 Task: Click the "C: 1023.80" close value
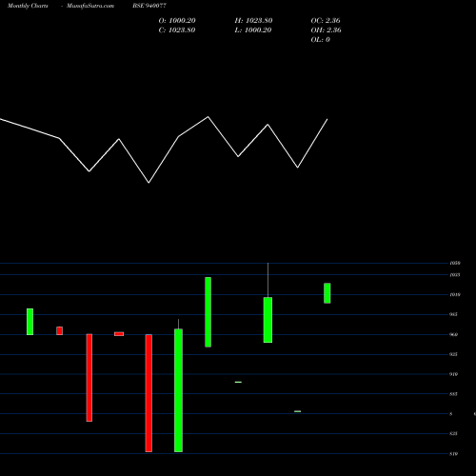click(177, 30)
